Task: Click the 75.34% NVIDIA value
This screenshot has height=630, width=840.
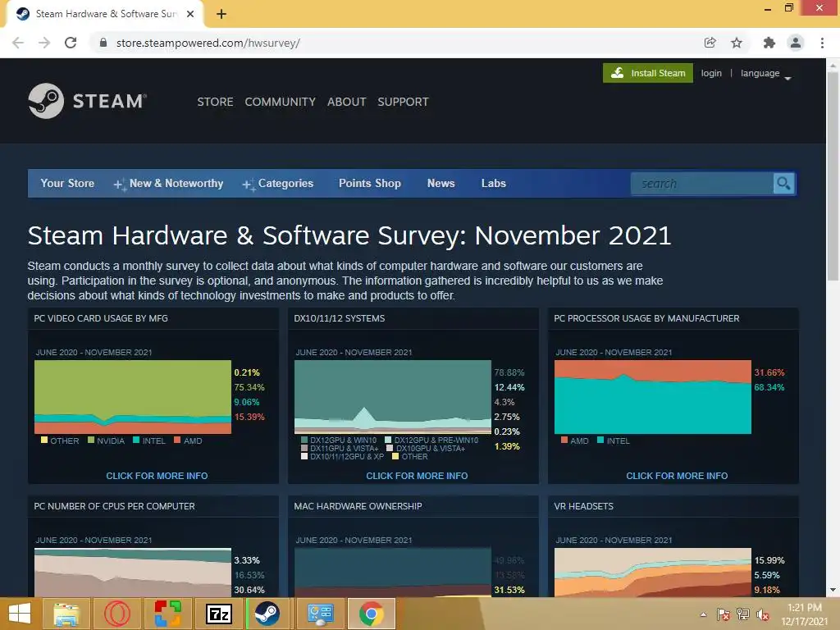Action: click(249, 387)
